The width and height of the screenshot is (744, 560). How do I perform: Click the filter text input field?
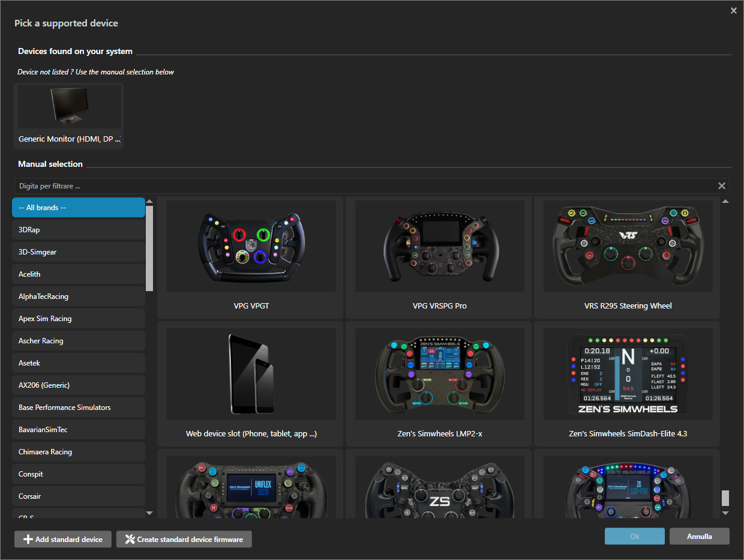[360, 186]
